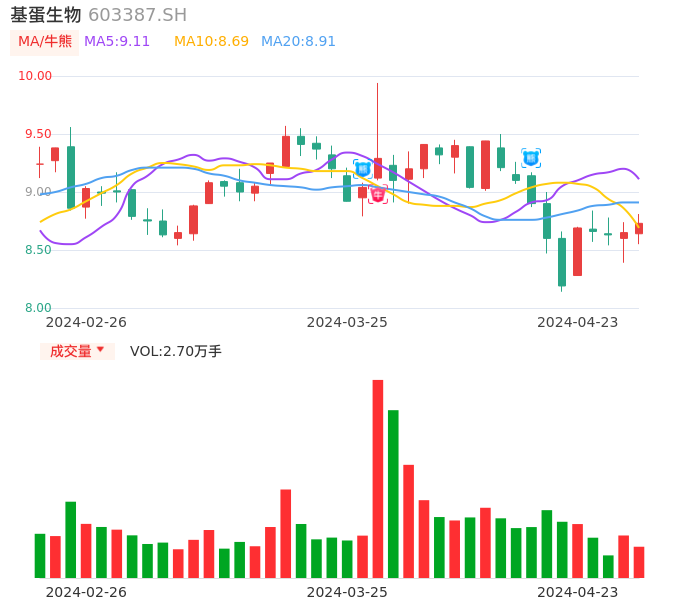Click the tallest red volume bar

coord(378,478)
